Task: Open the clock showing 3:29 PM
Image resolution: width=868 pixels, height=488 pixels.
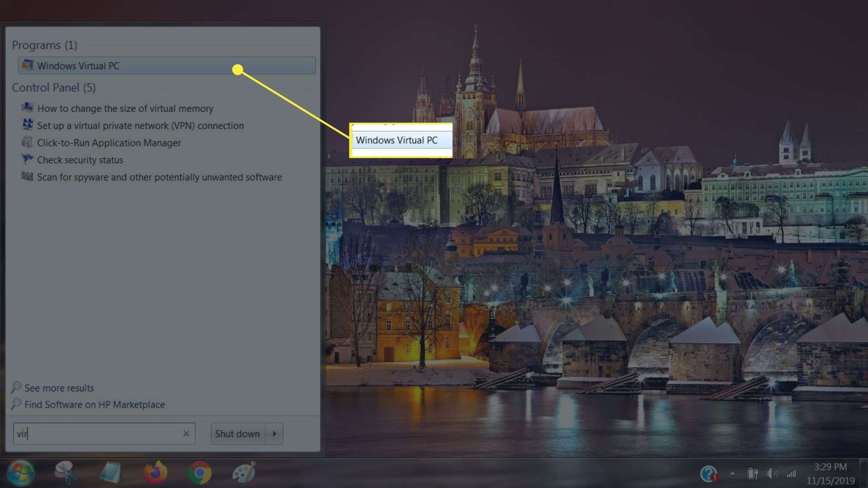Action: pyautogui.click(x=830, y=474)
